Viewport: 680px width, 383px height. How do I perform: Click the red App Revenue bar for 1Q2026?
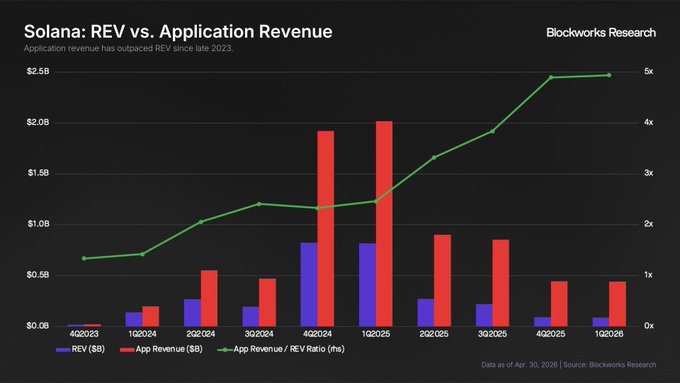(618, 304)
